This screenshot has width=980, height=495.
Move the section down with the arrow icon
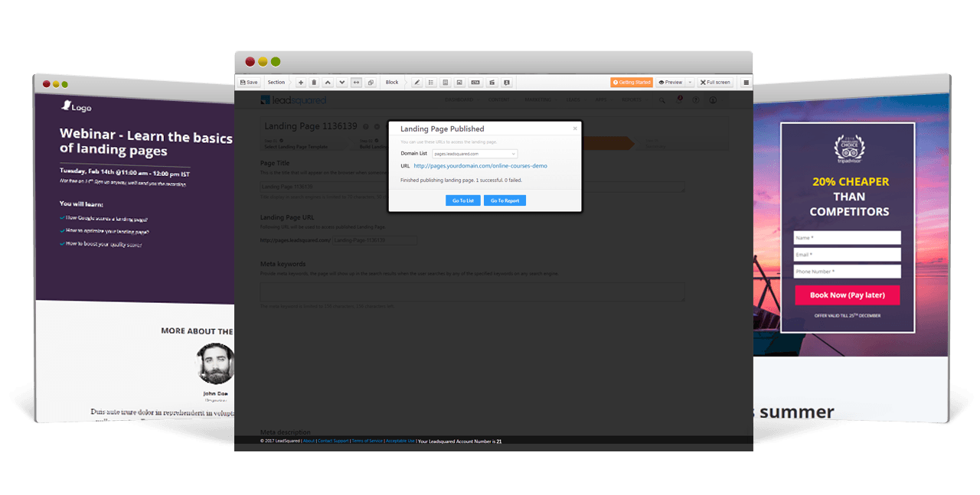click(341, 82)
